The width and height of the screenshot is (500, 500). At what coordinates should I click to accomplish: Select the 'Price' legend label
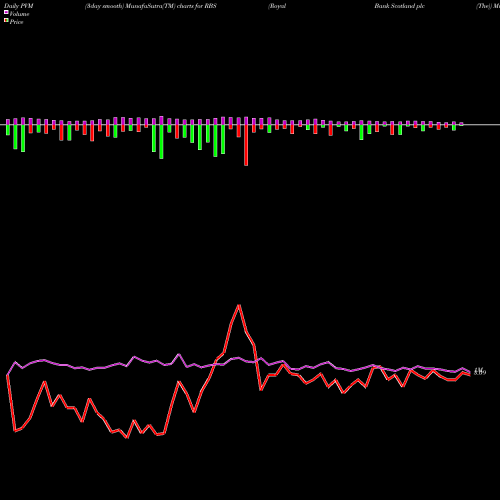16,22
